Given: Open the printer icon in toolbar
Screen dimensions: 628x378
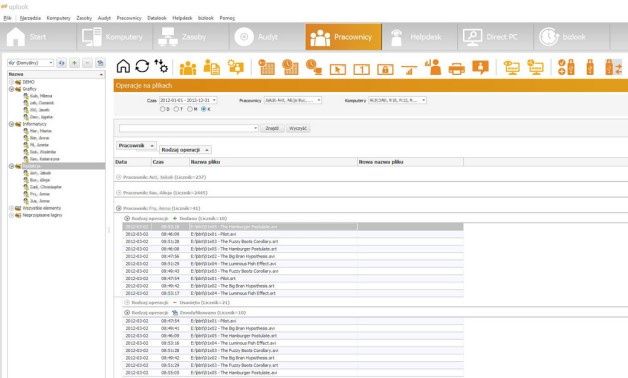Looking at the screenshot, I should [457, 69].
